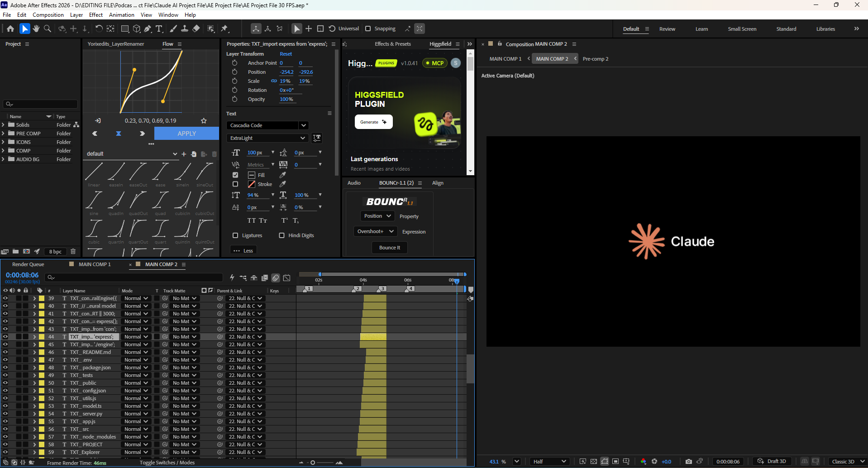
Task: Select the Rectangle shape tool
Action: tap(125, 29)
